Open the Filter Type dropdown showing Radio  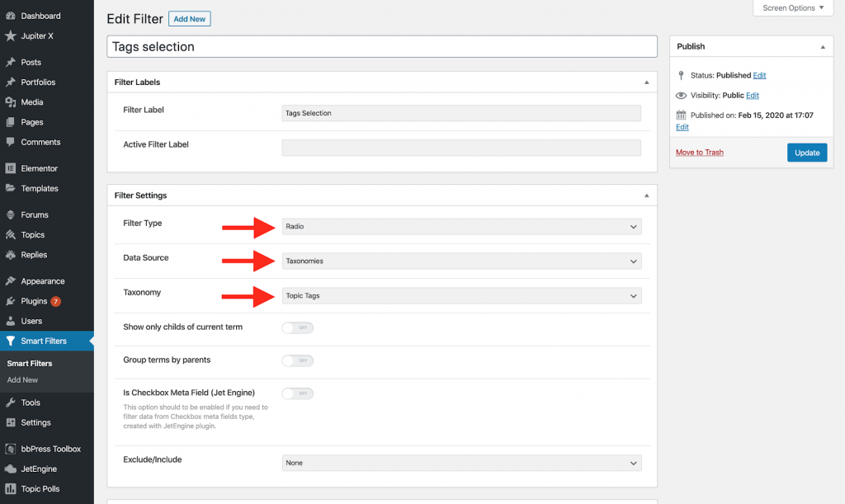click(461, 226)
